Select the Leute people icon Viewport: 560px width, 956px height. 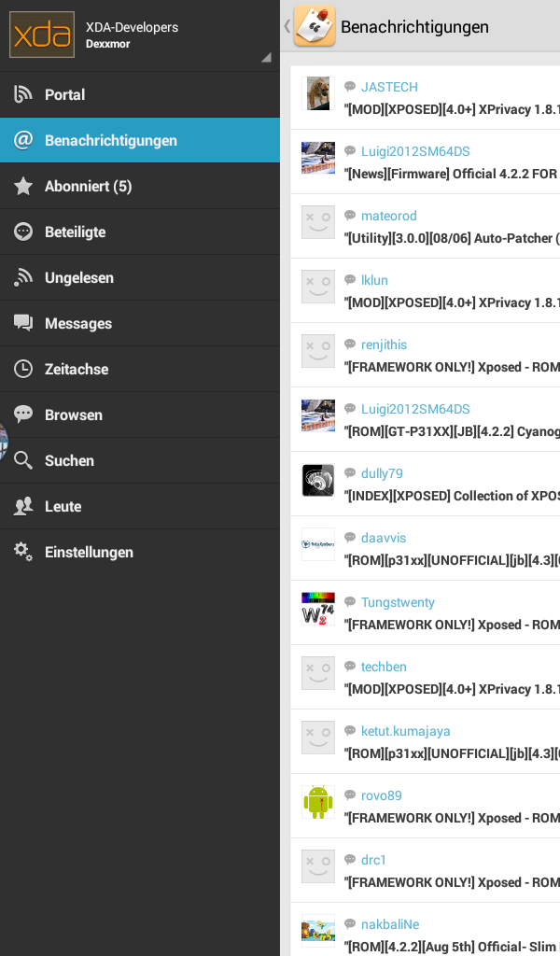[x=23, y=506]
